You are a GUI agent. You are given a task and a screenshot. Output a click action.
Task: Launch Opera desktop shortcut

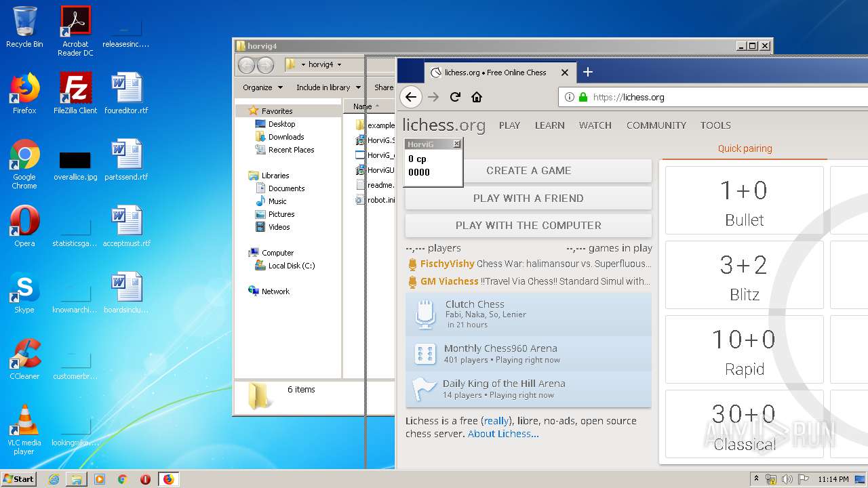point(24,226)
